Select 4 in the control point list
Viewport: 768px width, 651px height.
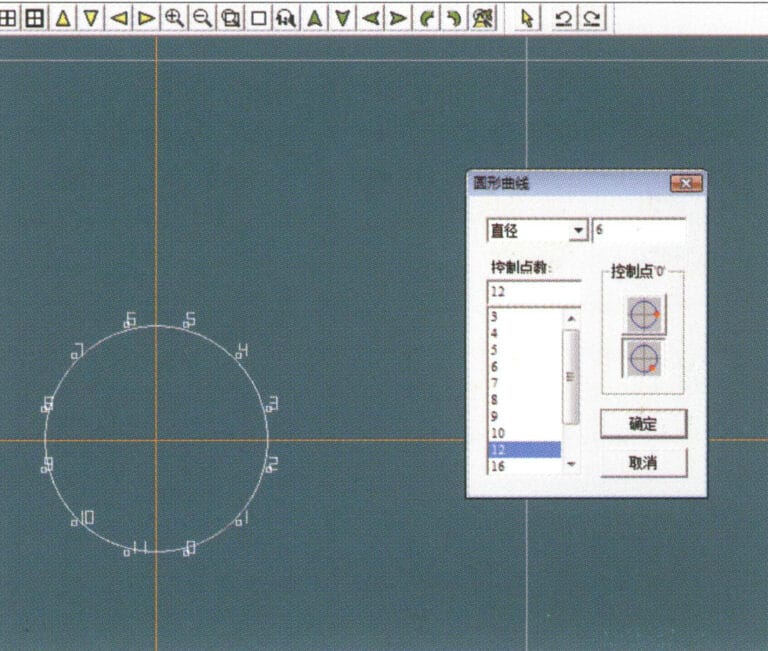(525, 333)
